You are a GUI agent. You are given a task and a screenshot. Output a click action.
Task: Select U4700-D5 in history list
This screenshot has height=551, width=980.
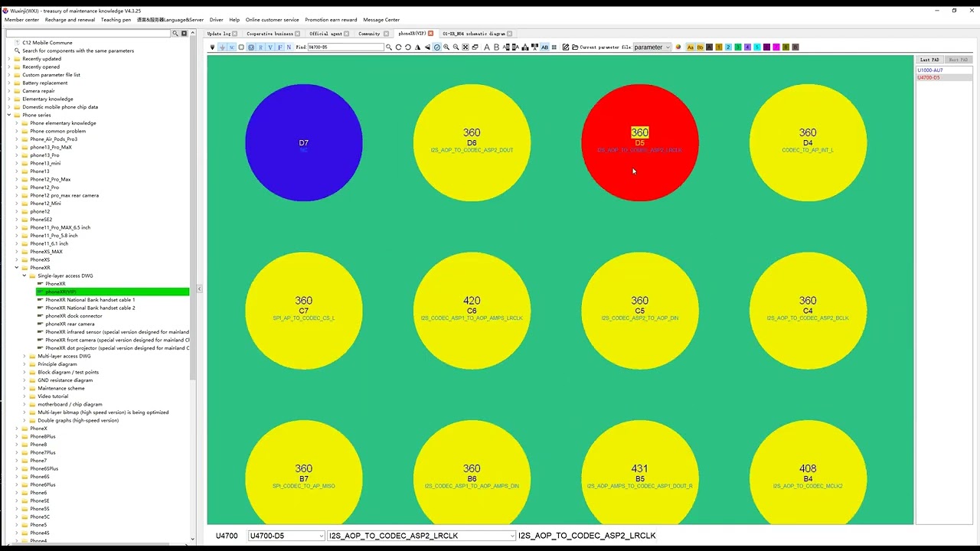coord(944,77)
